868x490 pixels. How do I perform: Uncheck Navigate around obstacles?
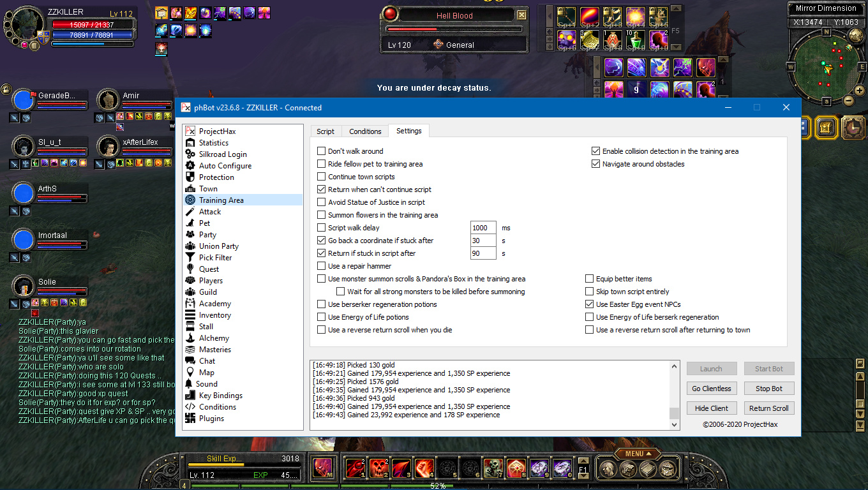tap(596, 164)
